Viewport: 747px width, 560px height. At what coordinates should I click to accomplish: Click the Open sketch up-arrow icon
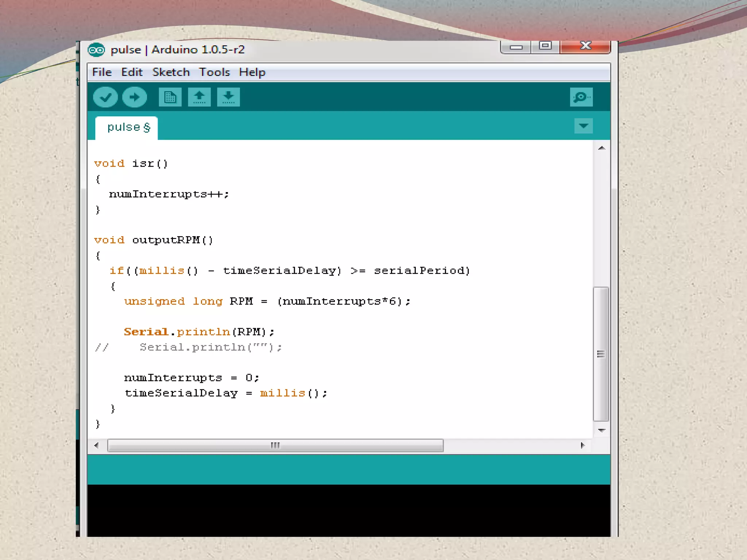click(199, 97)
